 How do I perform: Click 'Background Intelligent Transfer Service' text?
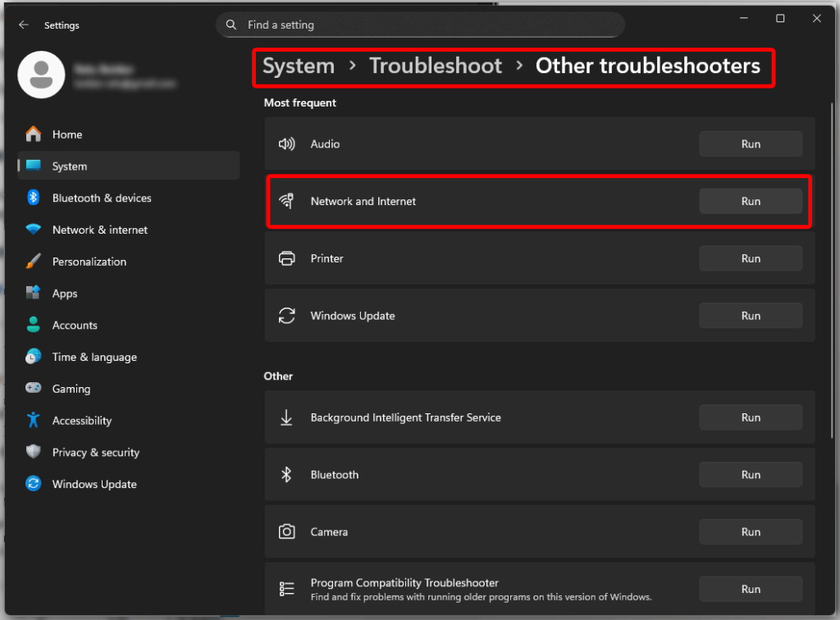[405, 417]
